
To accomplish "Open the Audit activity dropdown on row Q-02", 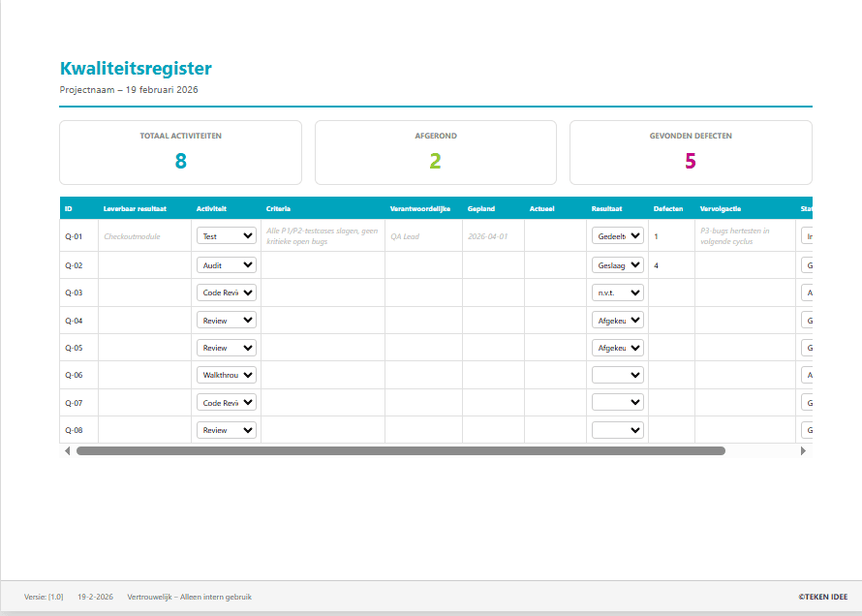I will [227, 263].
